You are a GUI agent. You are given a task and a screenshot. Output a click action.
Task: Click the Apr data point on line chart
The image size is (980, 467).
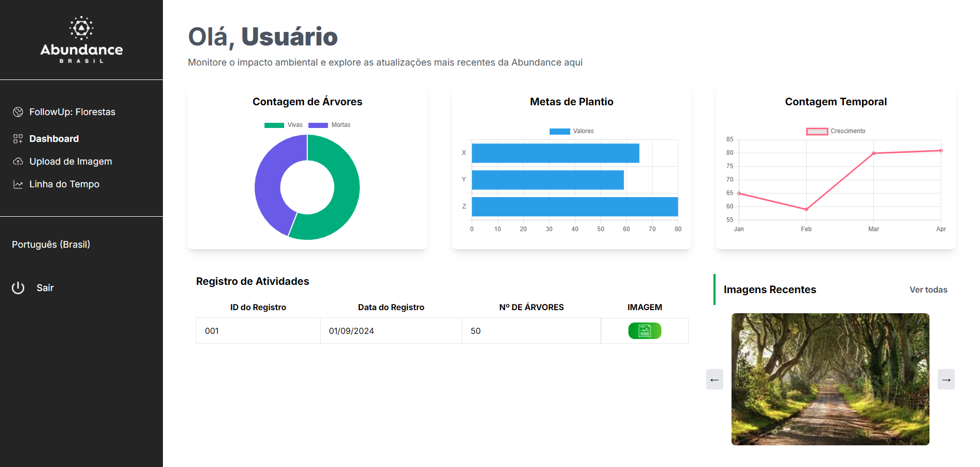coord(941,151)
